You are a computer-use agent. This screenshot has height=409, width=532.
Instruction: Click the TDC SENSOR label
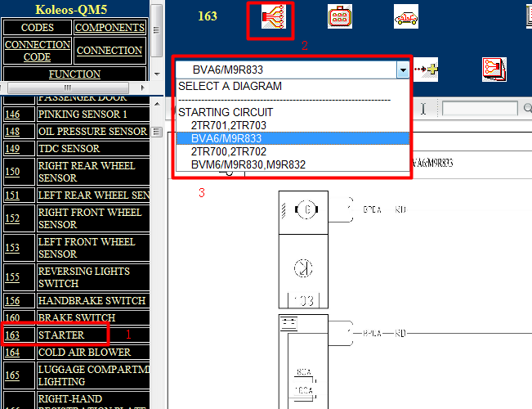pyautogui.click(x=69, y=149)
